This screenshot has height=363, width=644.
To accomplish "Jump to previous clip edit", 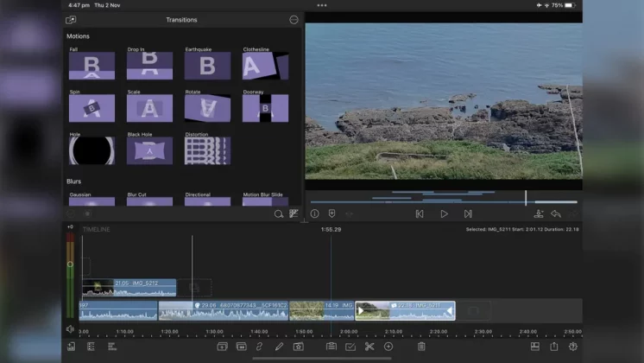I will coord(420,213).
